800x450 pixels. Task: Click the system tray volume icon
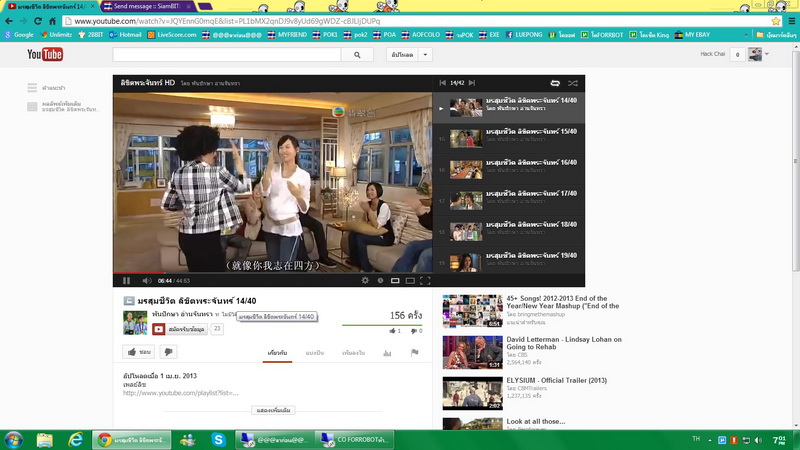tap(759, 440)
